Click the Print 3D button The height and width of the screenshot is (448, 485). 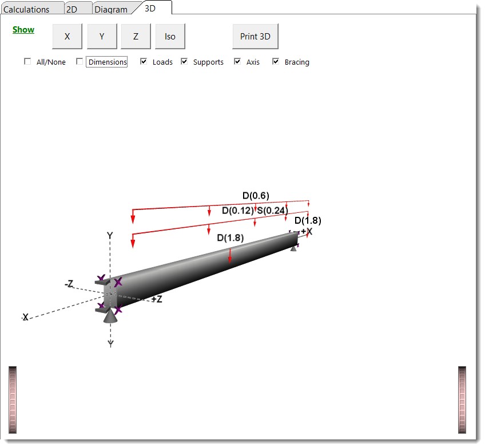[x=255, y=36]
